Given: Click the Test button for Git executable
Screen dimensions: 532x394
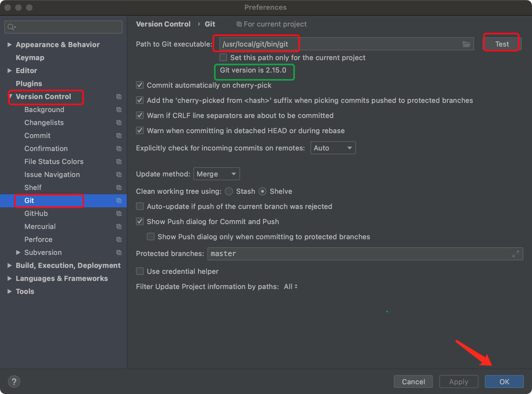Looking at the screenshot, I should click(502, 44).
